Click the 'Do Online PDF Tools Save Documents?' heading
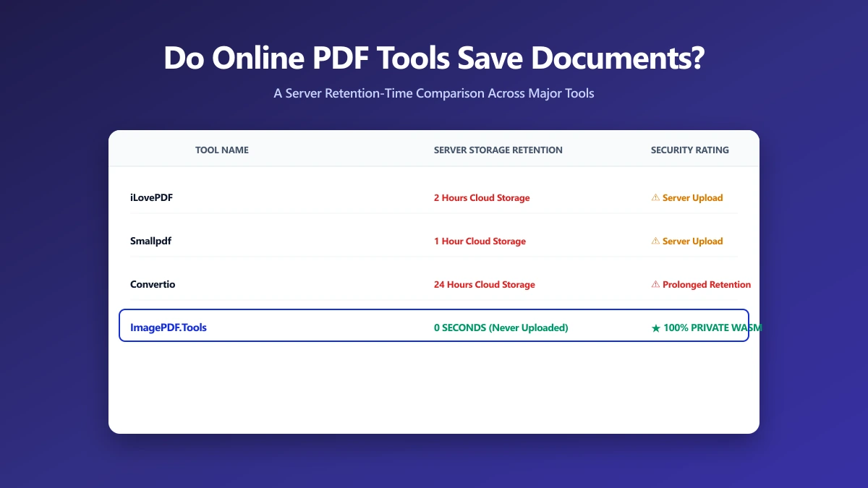 [434, 59]
